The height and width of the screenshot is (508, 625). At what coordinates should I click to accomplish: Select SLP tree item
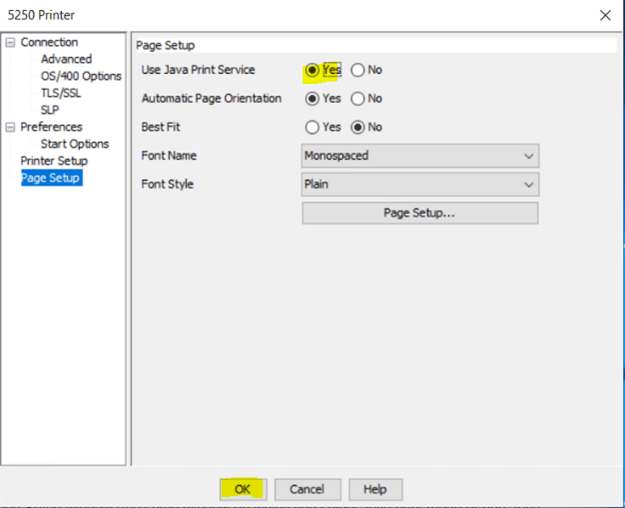pos(49,110)
